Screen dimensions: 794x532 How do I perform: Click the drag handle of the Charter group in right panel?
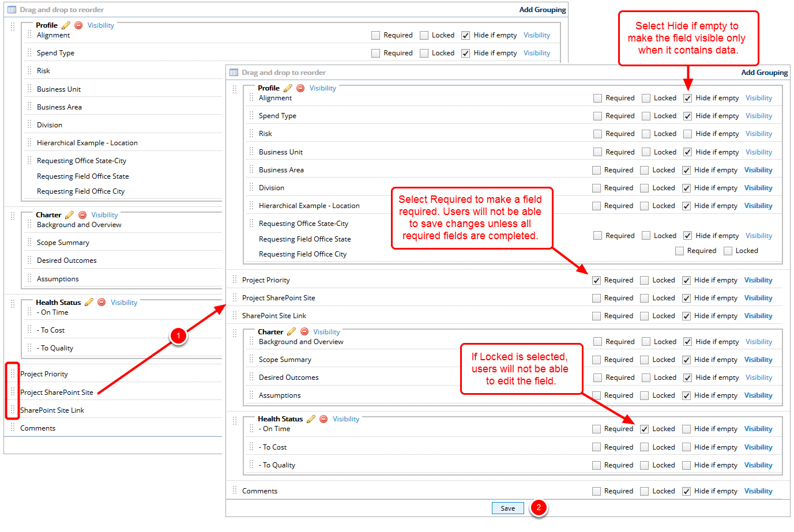[235, 333]
